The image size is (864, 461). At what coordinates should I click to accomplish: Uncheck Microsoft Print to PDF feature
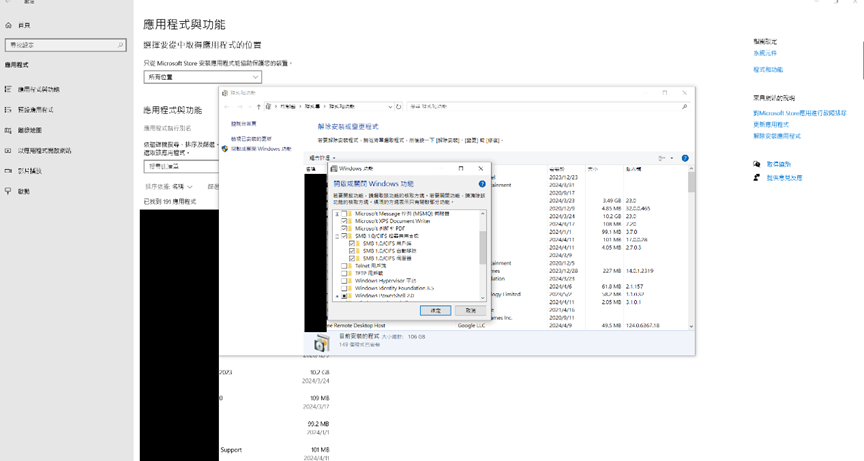pyautogui.click(x=344, y=229)
